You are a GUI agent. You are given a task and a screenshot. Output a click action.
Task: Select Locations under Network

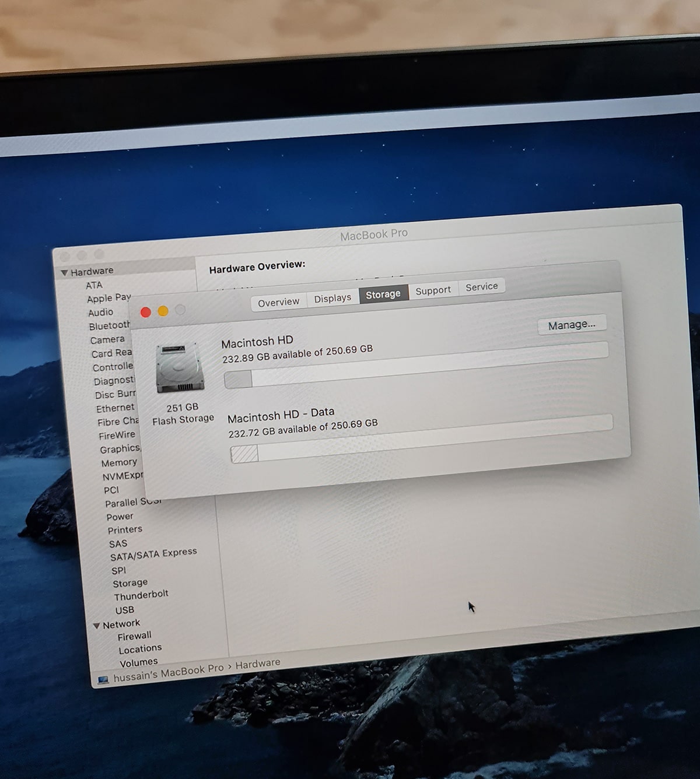click(x=140, y=649)
